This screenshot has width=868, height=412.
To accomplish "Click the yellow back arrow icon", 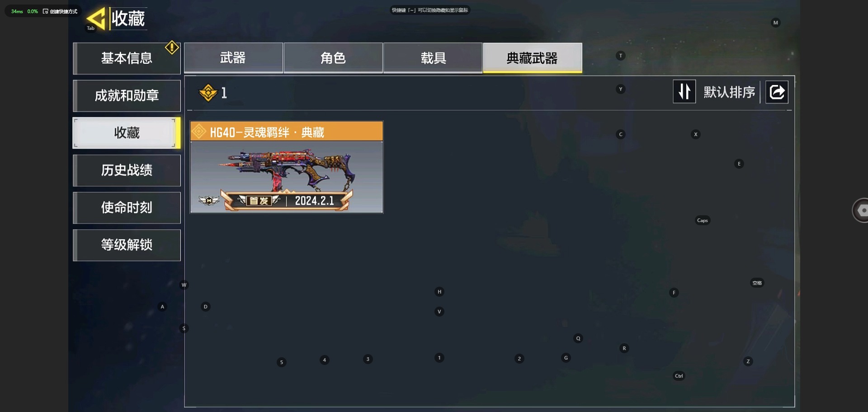I will coord(95,18).
